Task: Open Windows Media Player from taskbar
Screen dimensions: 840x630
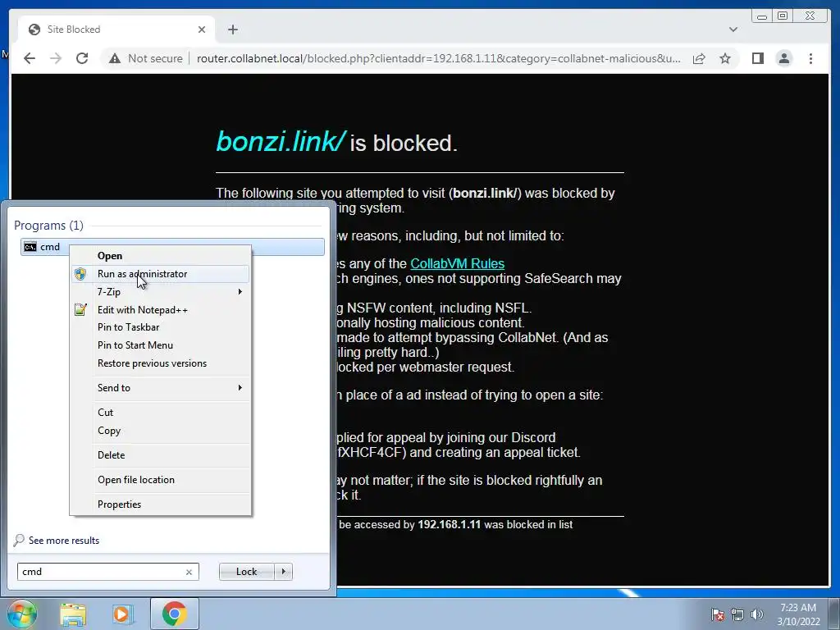Action: pos(122,614)
